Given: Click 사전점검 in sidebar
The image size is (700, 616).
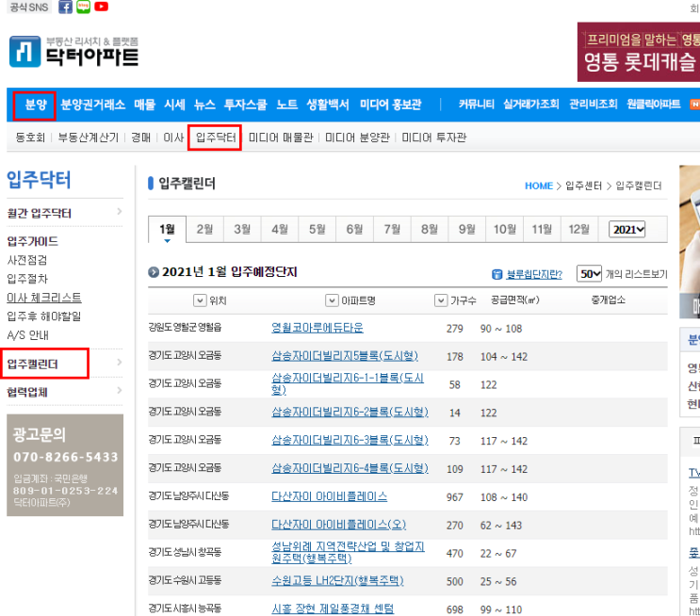Looking at the screenshot, I should pos(27,260).
